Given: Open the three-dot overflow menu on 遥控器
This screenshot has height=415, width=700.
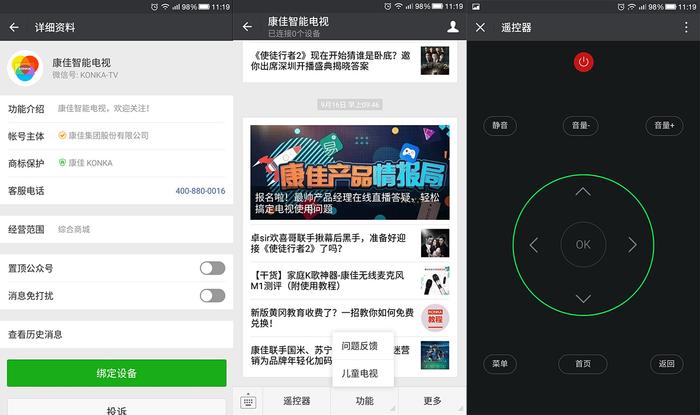Looking at the screenshot, I should coord(686,27).
